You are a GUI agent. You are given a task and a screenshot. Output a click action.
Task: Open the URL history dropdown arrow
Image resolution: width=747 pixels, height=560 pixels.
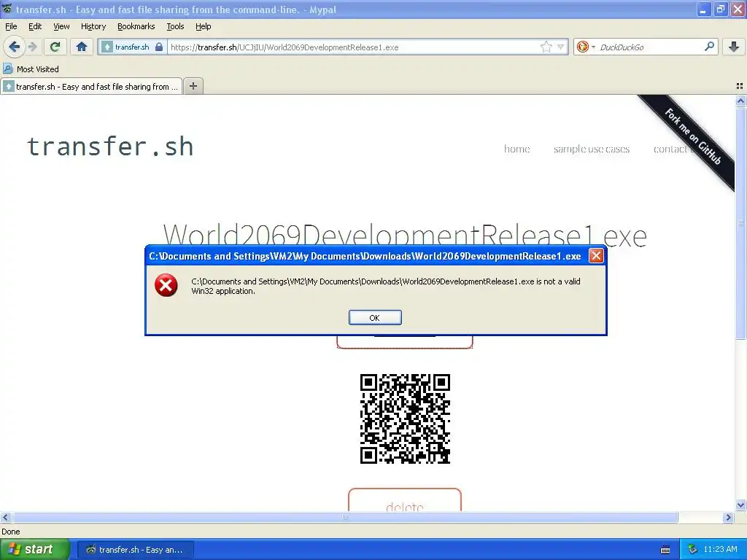(561, 47)
